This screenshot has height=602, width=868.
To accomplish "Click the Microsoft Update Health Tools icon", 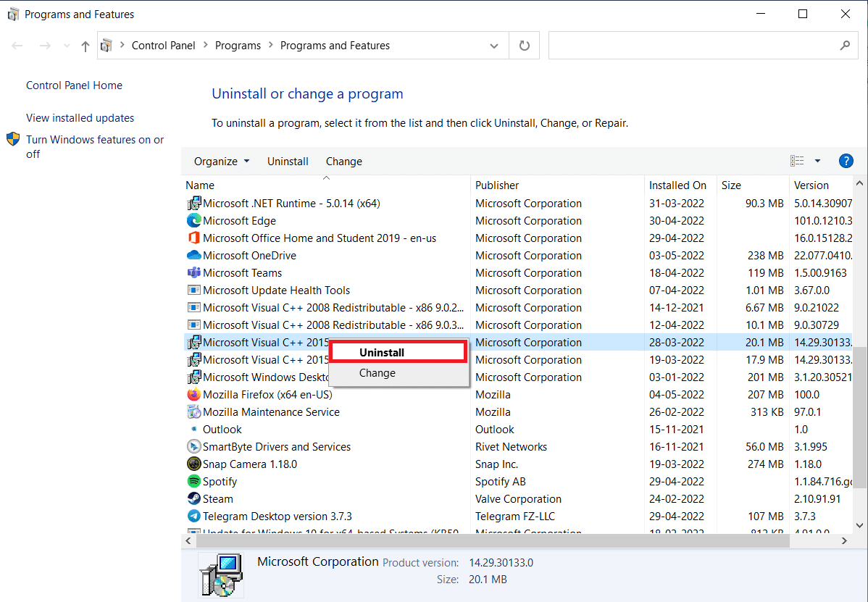I will 193,290.
